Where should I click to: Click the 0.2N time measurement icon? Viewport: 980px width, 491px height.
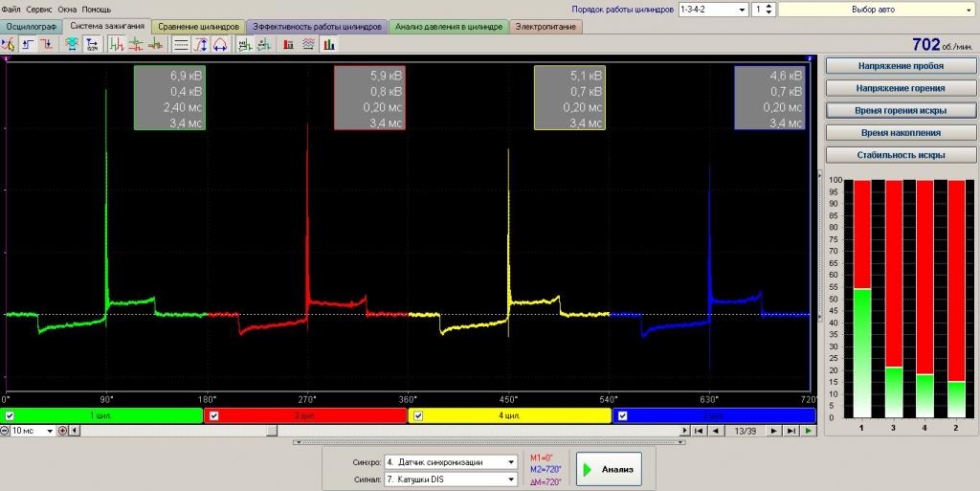pyautogui.click(x=92, y=44)
